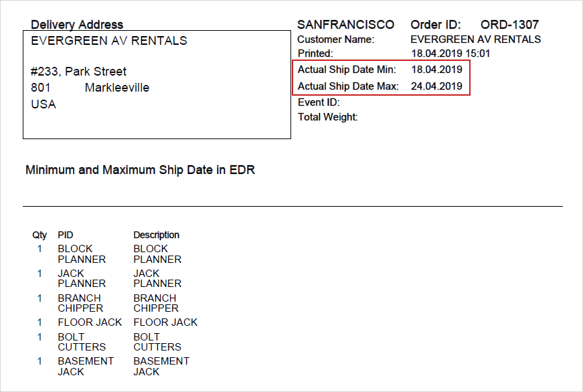Click the PID column header
The width and height of the screenshot is (583, 392).
[66, 235]
